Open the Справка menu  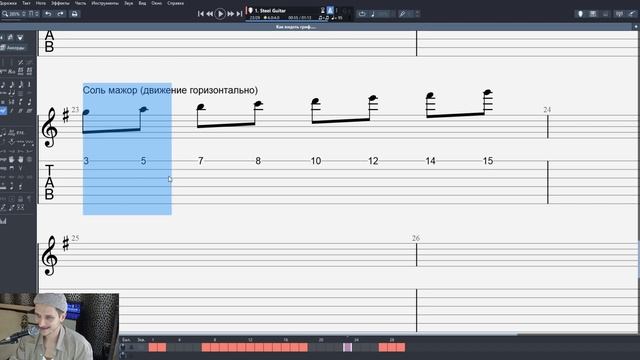176,3
